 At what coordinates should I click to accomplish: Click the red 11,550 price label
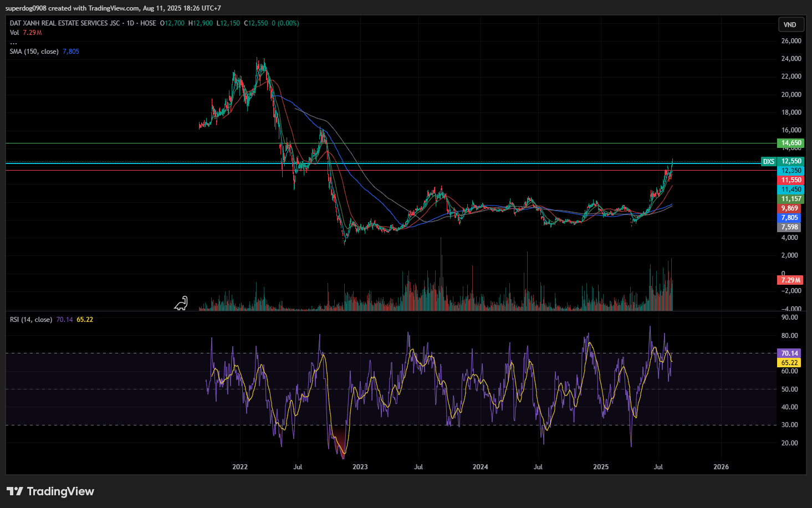[791, 180]
